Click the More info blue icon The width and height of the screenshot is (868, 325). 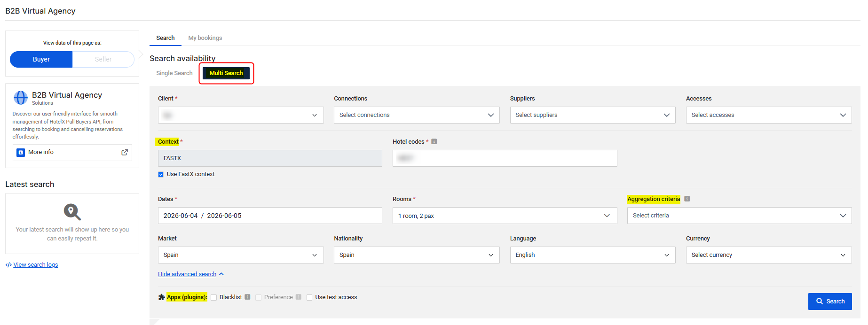click(21, 153)
